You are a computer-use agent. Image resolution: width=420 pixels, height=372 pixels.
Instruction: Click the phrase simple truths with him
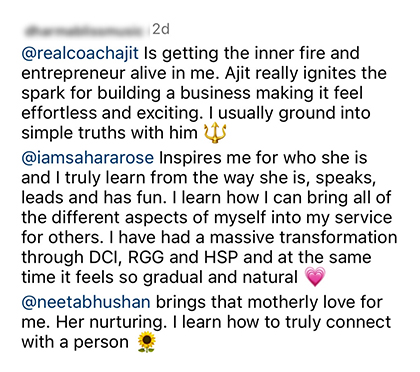pos(110,133)
